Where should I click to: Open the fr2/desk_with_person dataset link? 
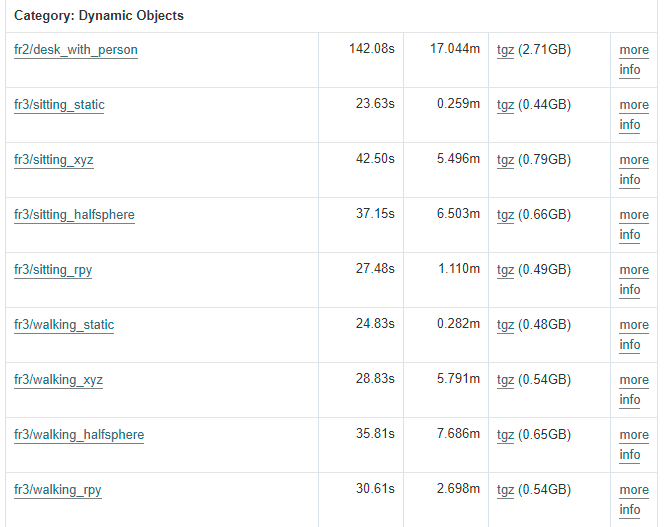tap(76, 50)
